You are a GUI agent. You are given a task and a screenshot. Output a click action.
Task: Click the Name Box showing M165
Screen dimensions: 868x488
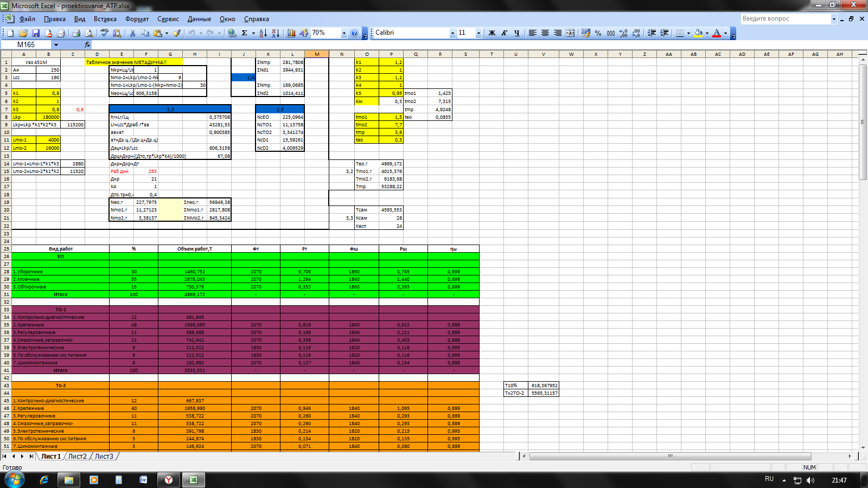[x=26, y=44]
